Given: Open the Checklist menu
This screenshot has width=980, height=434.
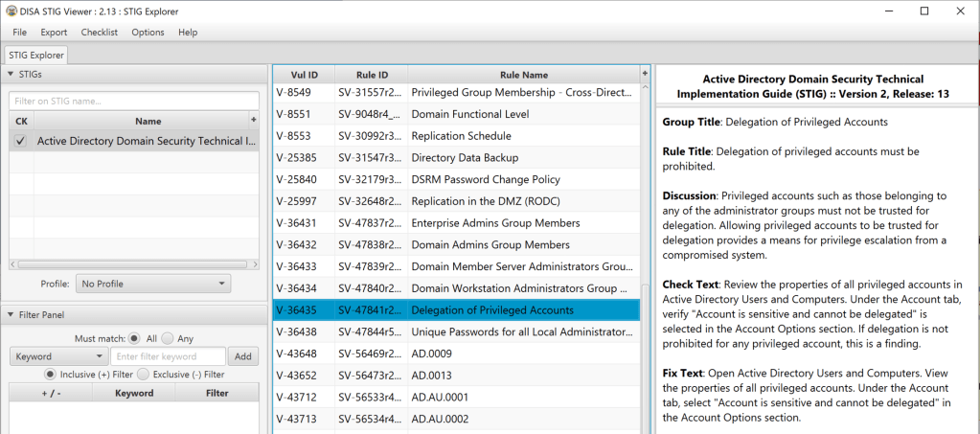Looking at the screenshot, I should 100,33.
